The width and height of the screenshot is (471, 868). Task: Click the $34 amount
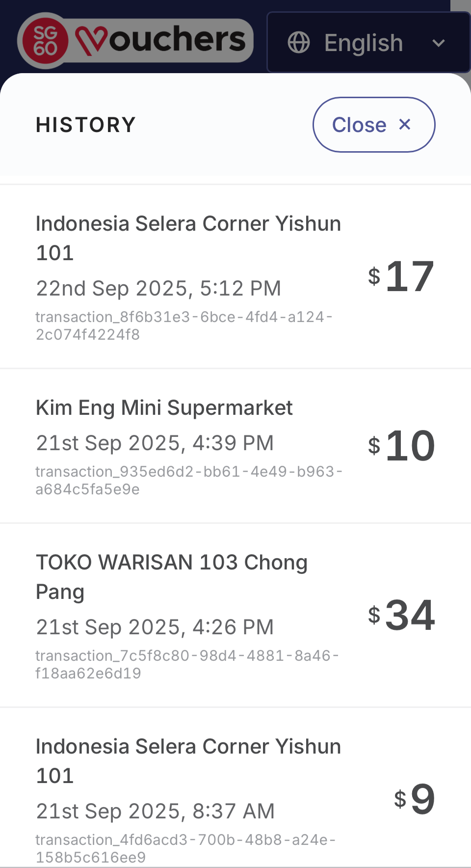click(x=402, y=615)
